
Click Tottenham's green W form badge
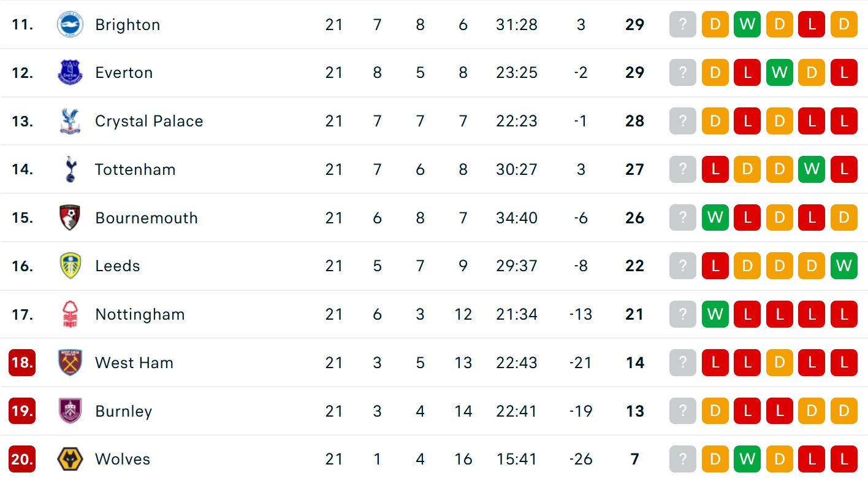[x=812, y=169]
